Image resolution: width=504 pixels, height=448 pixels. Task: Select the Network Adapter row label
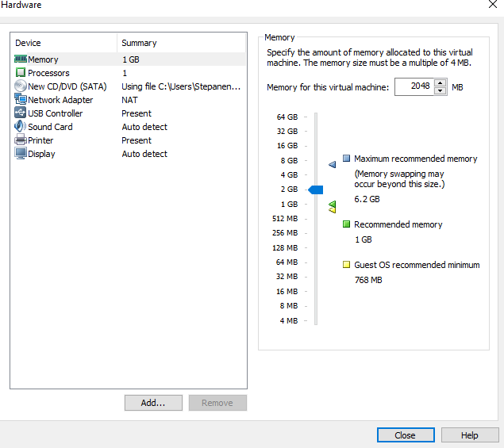[x=60, y=100]
